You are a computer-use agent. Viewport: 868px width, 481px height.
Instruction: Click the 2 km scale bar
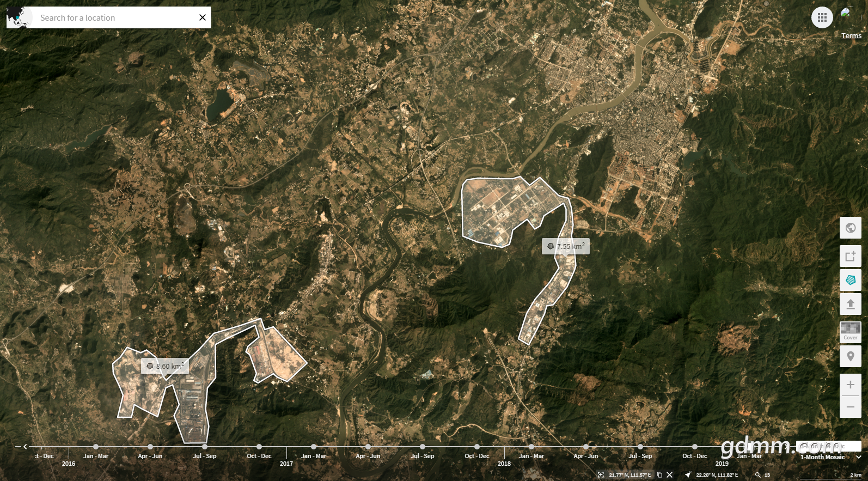point(830,476)
